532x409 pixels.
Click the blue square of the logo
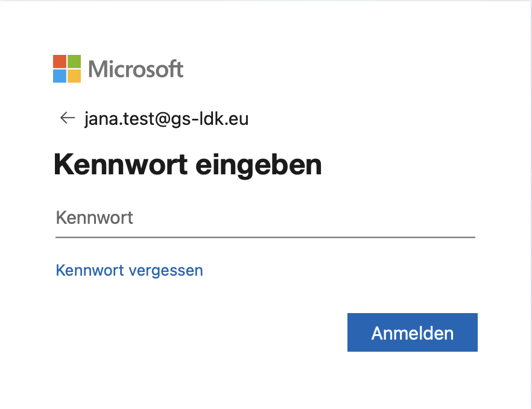pos(59,76)
